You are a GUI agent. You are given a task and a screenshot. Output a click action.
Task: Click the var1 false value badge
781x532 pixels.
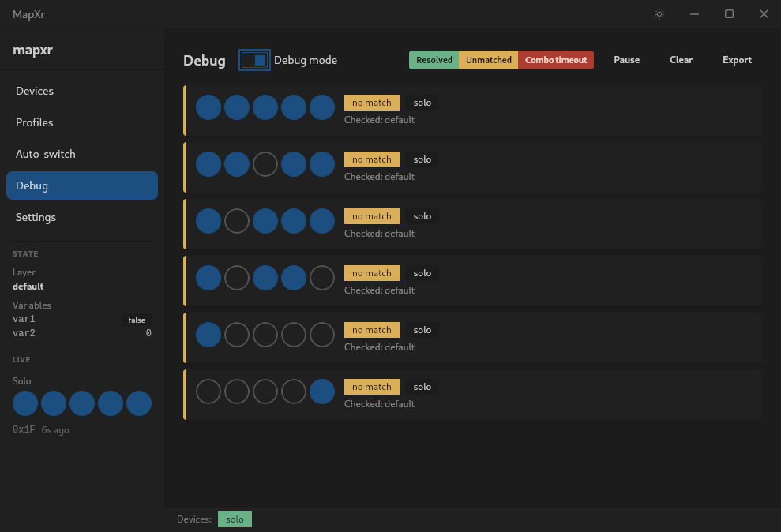[137, 320]
